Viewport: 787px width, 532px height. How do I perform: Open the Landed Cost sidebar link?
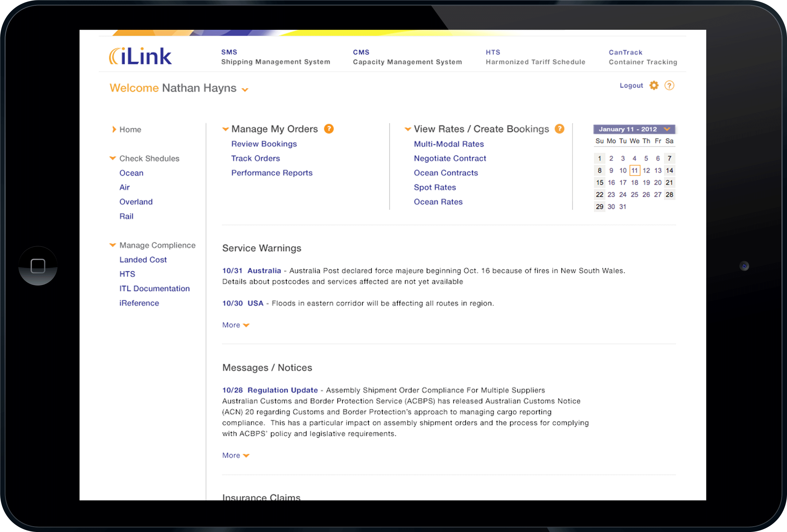(143, 259)
